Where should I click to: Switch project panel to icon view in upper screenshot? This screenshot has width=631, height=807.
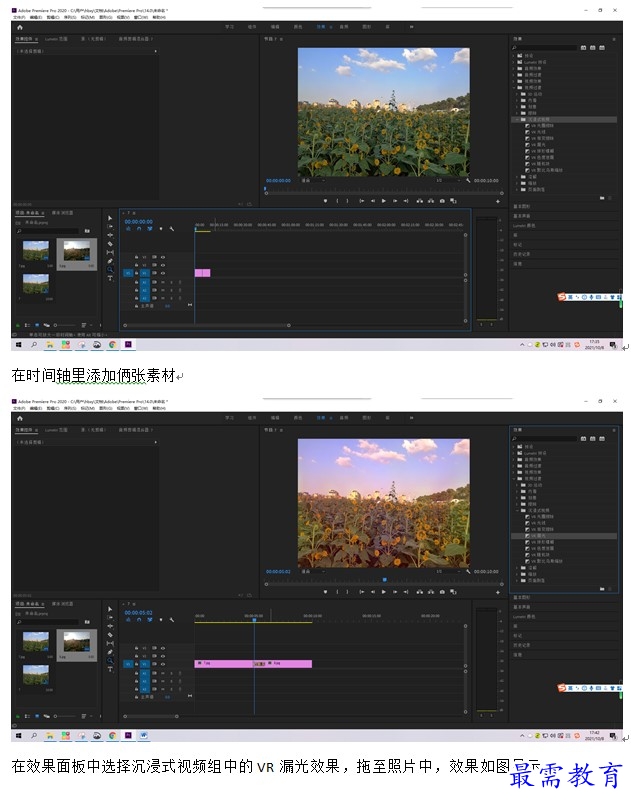tap(37, 325)
